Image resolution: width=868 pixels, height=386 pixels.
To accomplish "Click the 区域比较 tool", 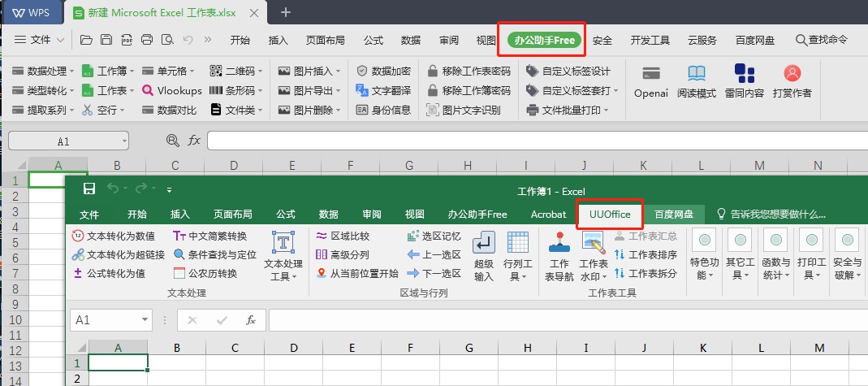I will coord(342,236).
